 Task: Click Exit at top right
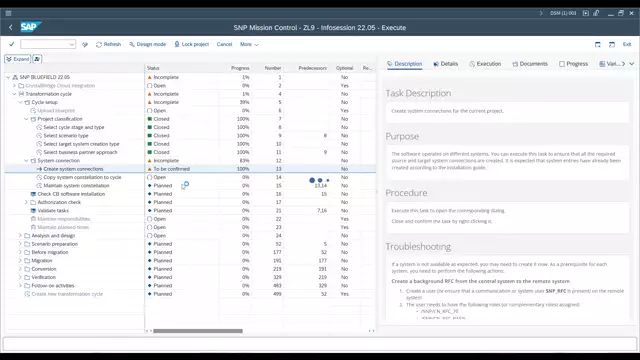[x=627, y=44]
